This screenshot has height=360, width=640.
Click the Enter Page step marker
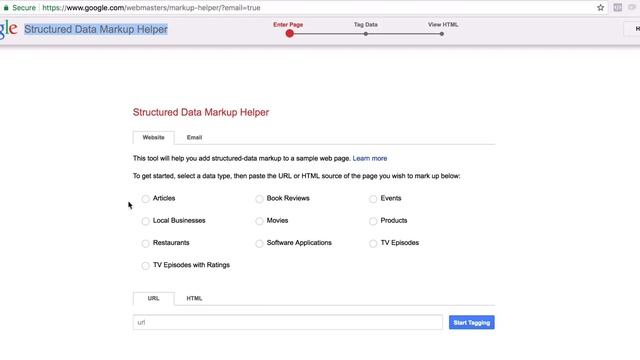pos(289,33)
